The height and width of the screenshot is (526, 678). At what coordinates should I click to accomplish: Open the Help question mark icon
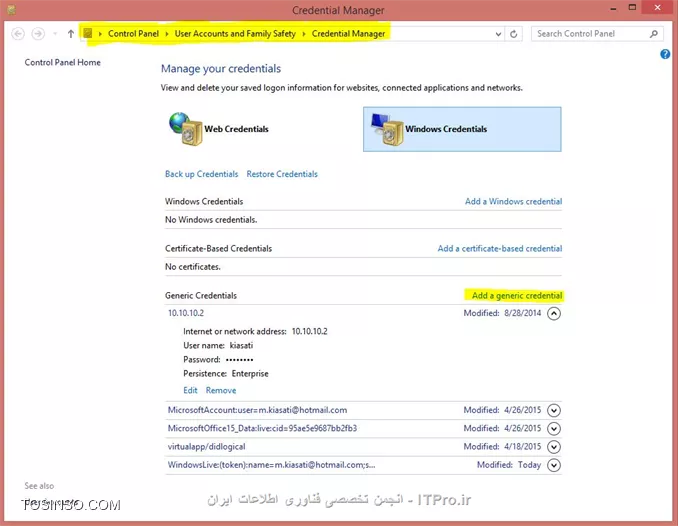click(x=665, y=54)
